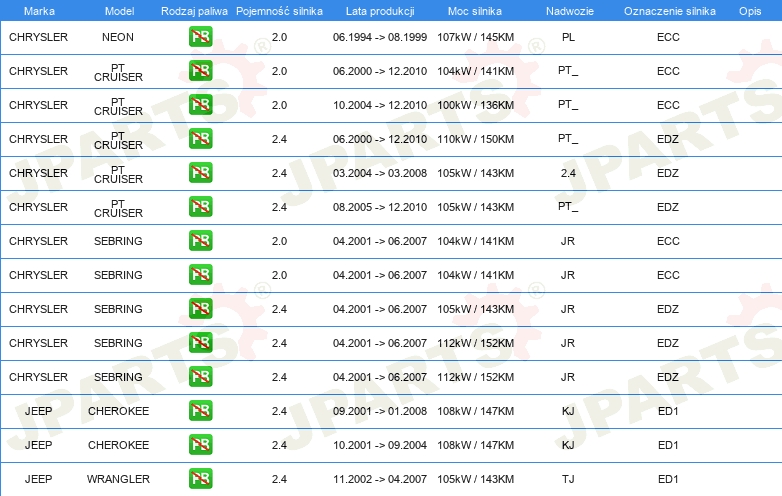Select the 10.2004 -> 12.2010 production years cell
Image resolution: width=782 pixels, height=496 pixels.
pyautogui.click(x=380, y=105)
